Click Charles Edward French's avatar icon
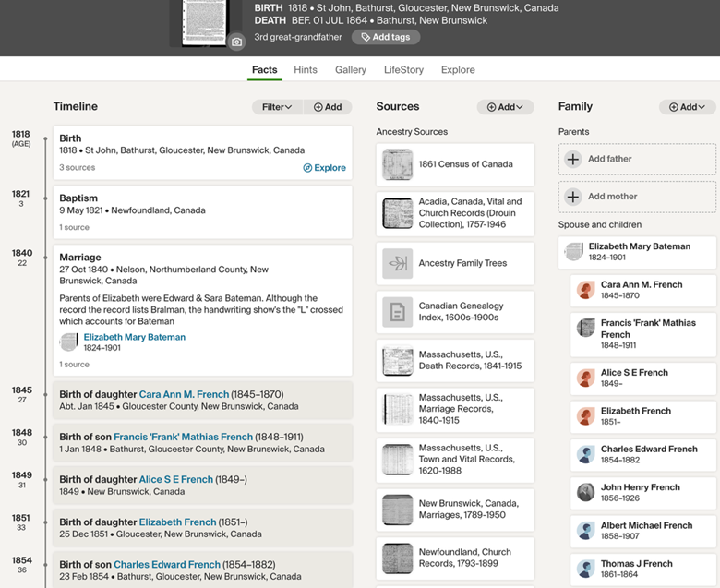 point(585,454)
